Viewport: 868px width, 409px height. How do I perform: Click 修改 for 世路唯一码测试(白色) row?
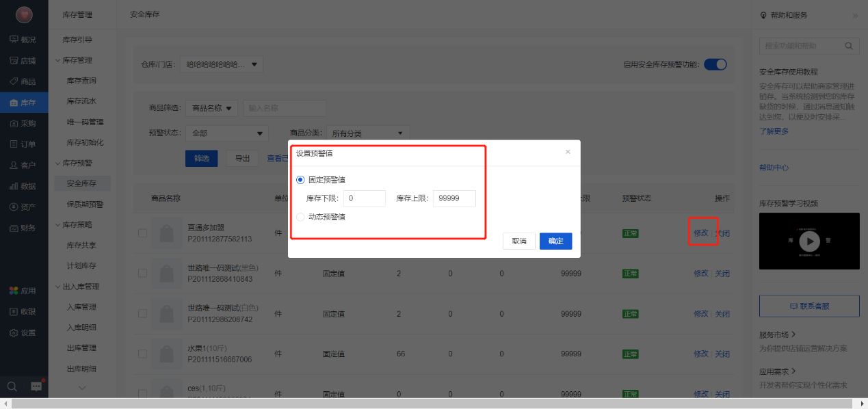[701, 313]
